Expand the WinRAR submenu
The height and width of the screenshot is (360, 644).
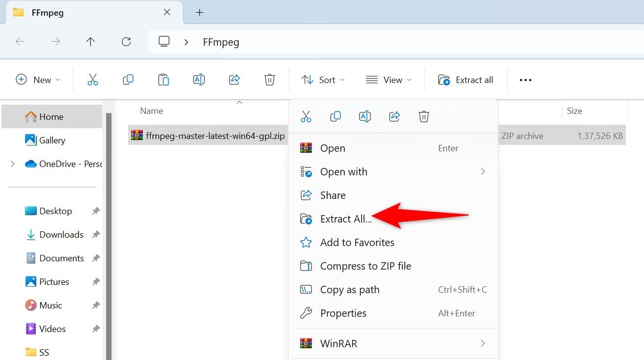[x=483, y=343]
